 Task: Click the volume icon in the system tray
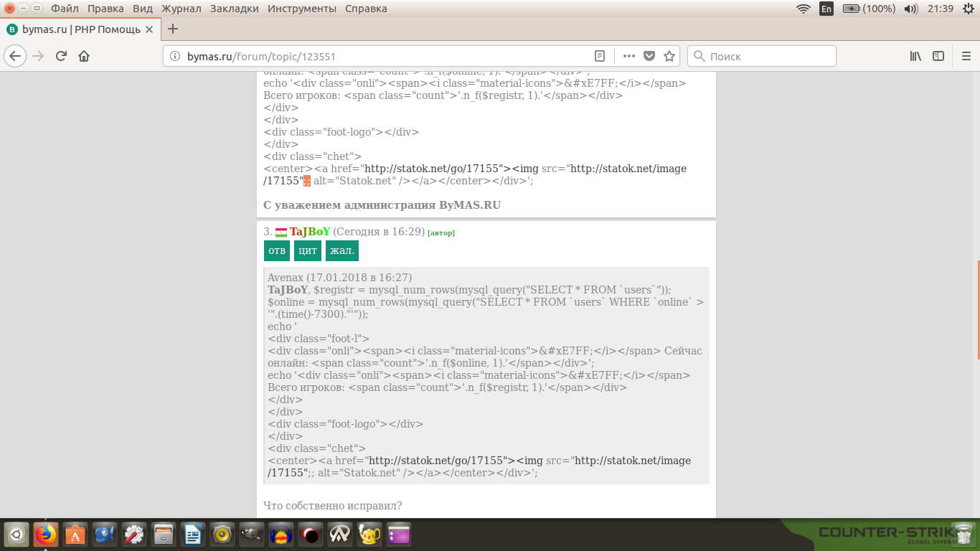pos(911,9)
